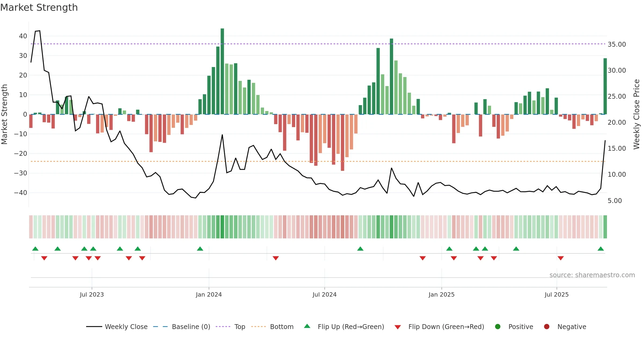
Task: Toggle Flip Down (Green→Red) legend entry
Action: tap(439, 327)
